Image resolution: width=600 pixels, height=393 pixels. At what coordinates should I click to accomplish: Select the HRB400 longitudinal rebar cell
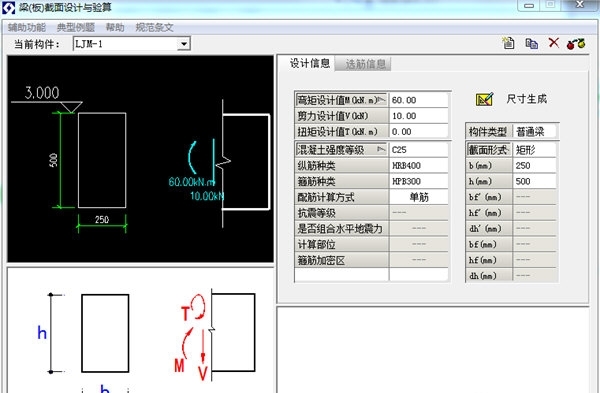(419, 165)
